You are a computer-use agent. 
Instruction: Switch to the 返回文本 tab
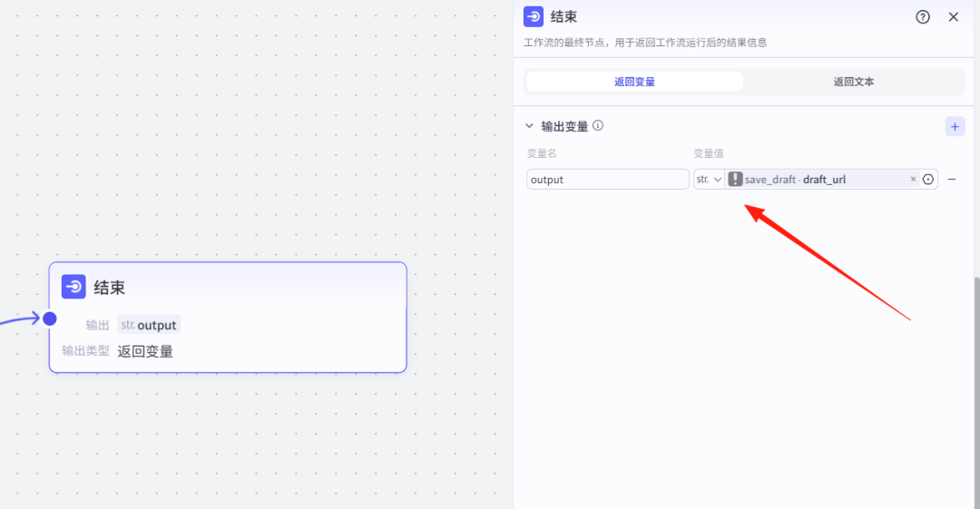pyautogui.click(x=854, y=82)
